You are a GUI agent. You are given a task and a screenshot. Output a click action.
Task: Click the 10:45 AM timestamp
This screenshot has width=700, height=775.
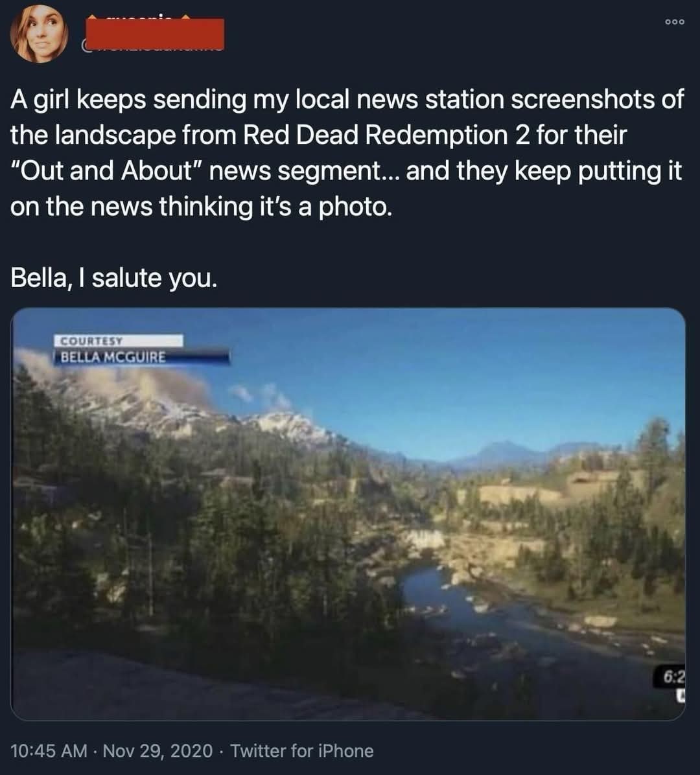(49, 751)
